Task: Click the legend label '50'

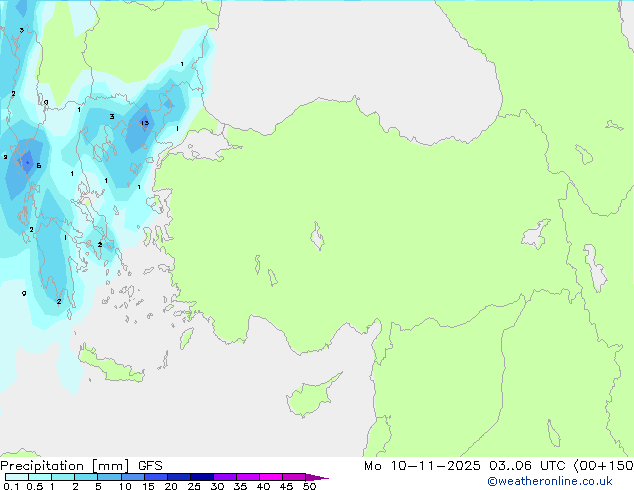Action: 309,486
